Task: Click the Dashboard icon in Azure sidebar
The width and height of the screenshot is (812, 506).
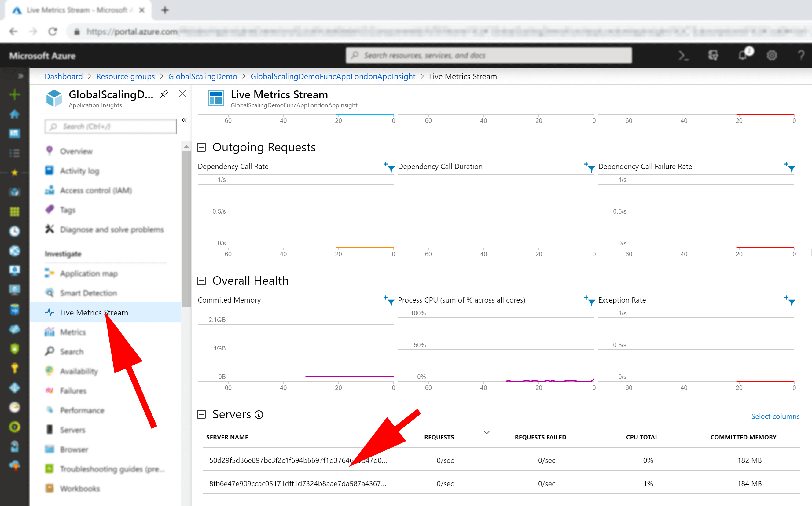Action: pos(14,134)
